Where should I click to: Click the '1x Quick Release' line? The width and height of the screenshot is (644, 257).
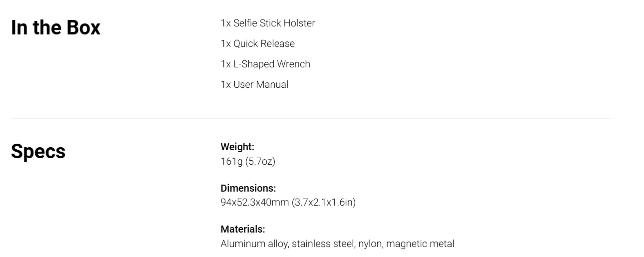tap(257, 44)
